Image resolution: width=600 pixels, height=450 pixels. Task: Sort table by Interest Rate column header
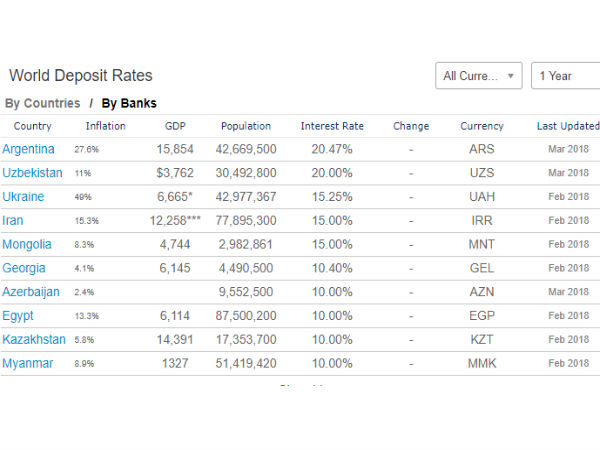332,126
